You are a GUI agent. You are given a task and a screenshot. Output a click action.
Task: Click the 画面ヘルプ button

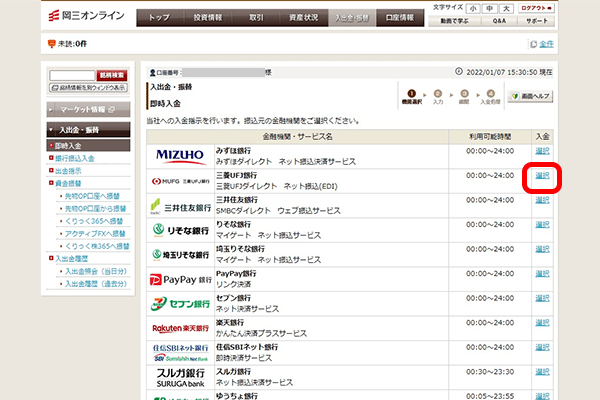[x=531, y=96]
